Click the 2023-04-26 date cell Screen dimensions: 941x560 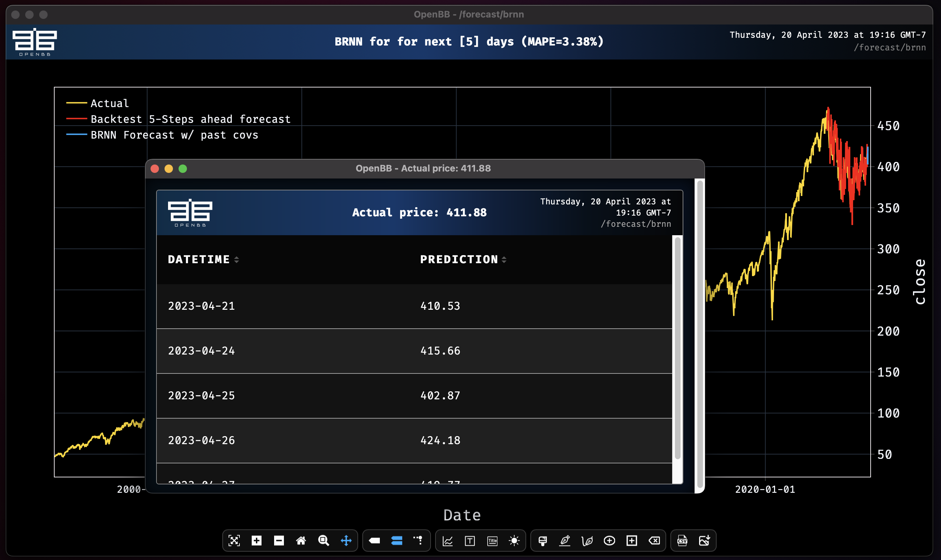click(202, 440)
